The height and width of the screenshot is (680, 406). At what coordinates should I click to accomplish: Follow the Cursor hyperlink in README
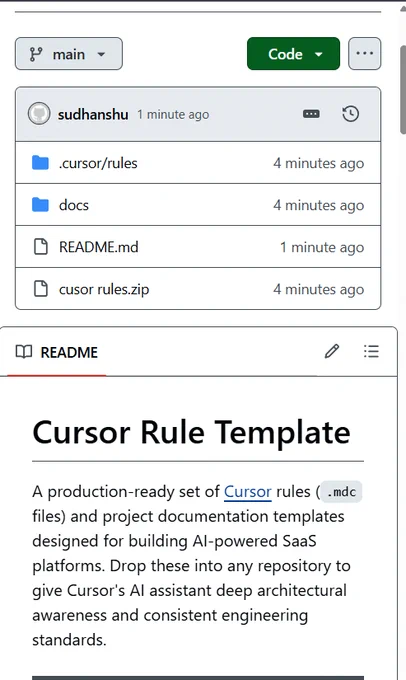pos(248,492)
